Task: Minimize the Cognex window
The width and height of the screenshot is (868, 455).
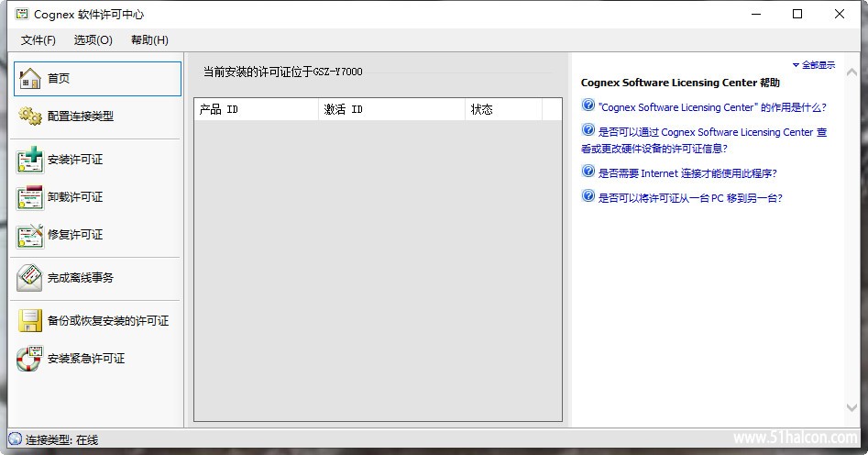Action: click(x=756, y=15)
